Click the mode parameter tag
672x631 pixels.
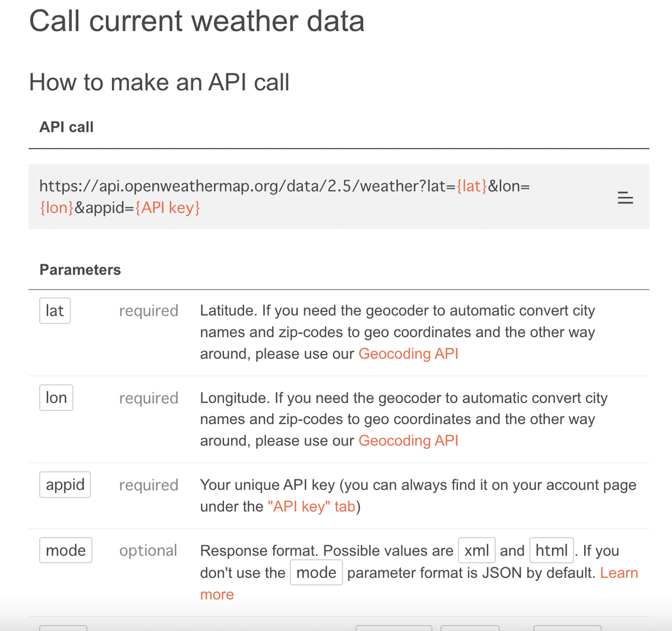pos(66,550)
